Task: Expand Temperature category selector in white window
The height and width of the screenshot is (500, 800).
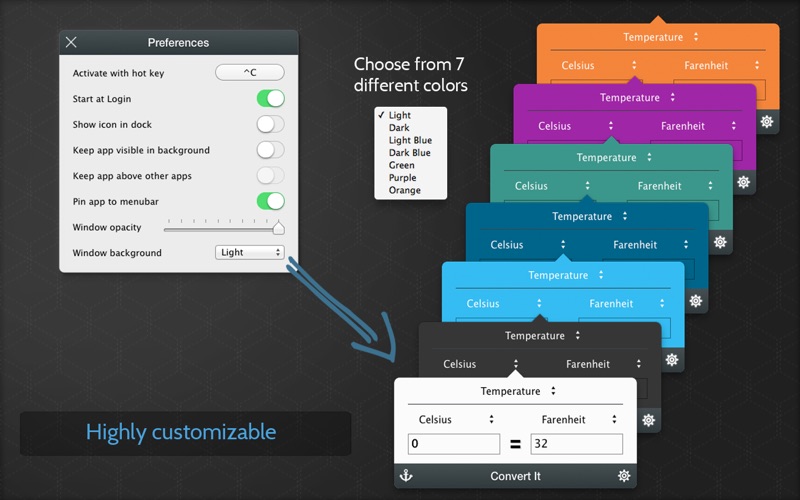Action: [x=517, y=391]
